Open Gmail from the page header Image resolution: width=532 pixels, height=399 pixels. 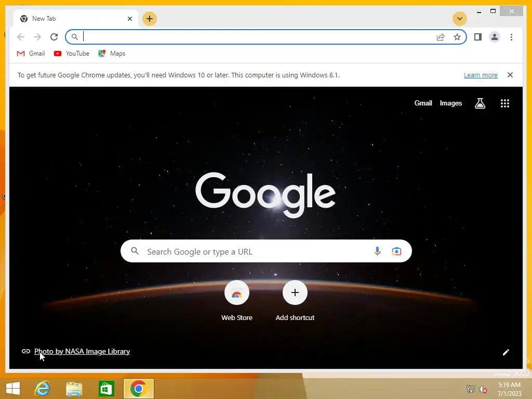point(423,103)
